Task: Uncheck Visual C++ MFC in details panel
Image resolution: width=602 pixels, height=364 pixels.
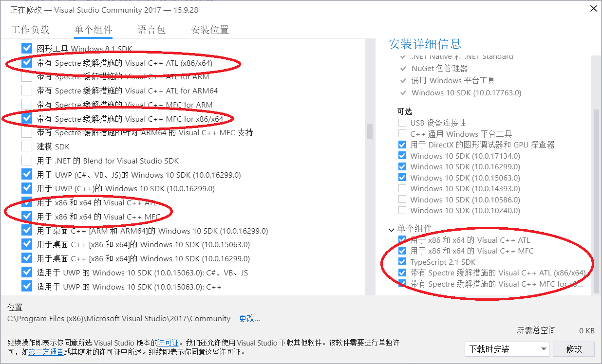Action: [x=402, y=251]
